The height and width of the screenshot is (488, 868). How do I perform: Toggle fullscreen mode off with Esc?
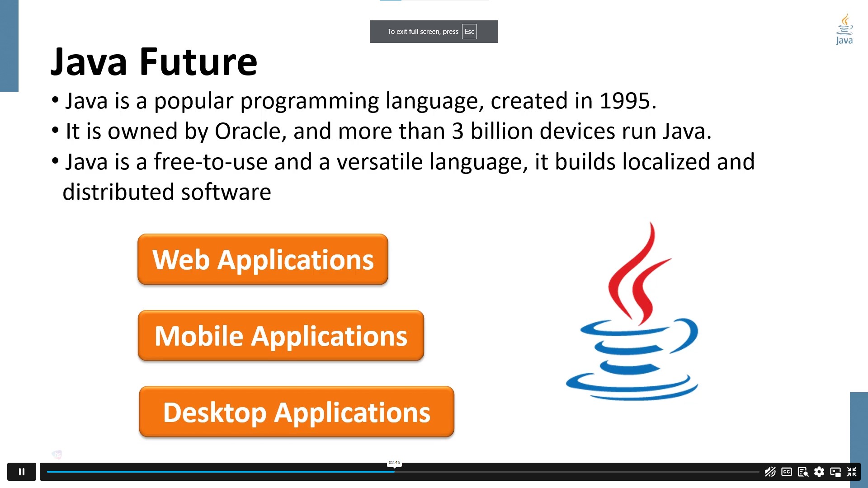pos(470,32)
